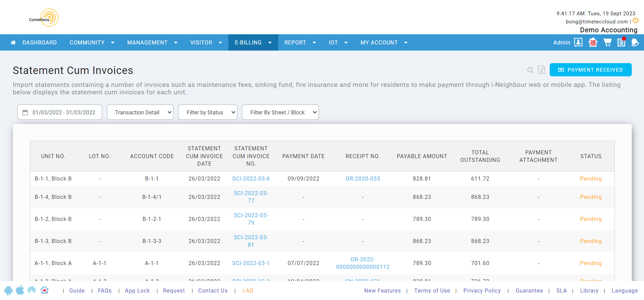Click the Apple app icon

[x=20, y=290]
